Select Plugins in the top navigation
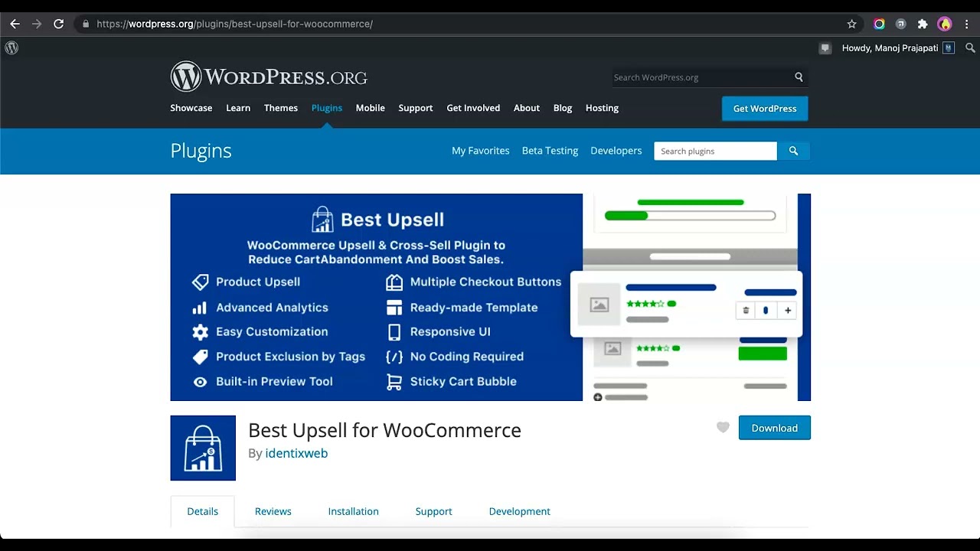 pos(327,108)
